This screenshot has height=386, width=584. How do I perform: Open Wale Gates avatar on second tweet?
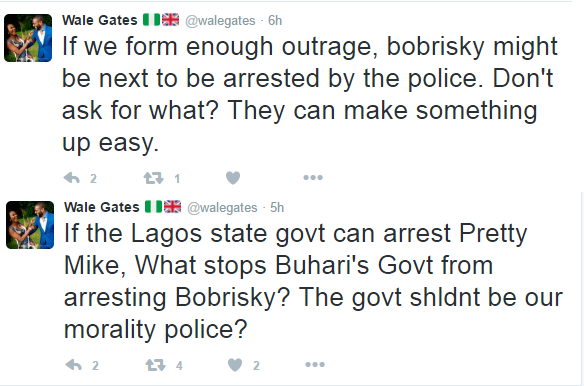point(30,225)
